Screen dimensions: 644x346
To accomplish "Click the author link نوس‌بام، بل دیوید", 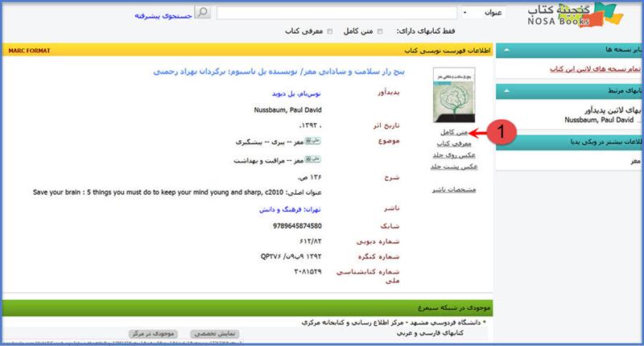I will [x=299, y=93].
